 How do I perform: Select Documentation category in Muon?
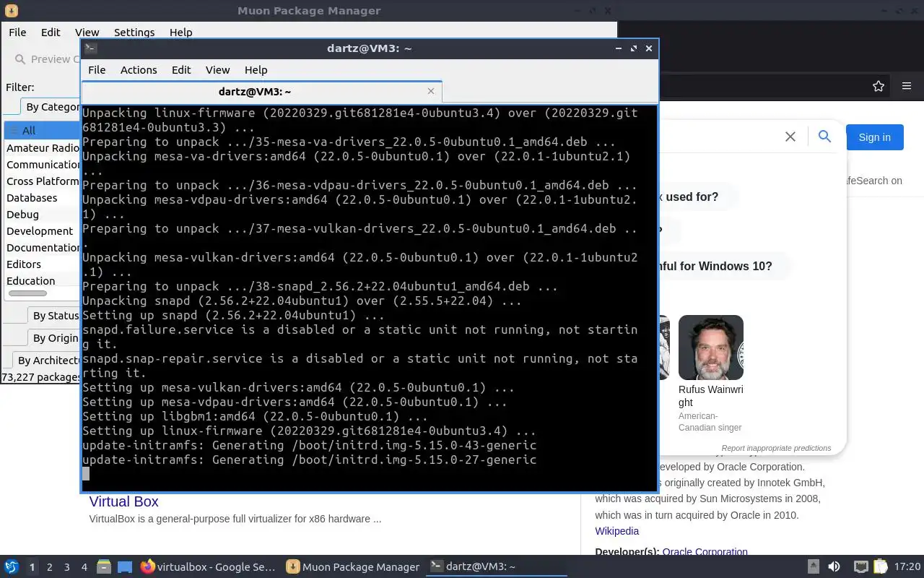(42, 248)
